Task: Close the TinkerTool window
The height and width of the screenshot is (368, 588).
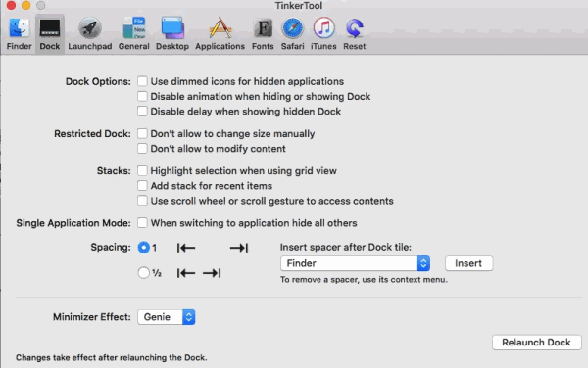Action: [11, 5]
